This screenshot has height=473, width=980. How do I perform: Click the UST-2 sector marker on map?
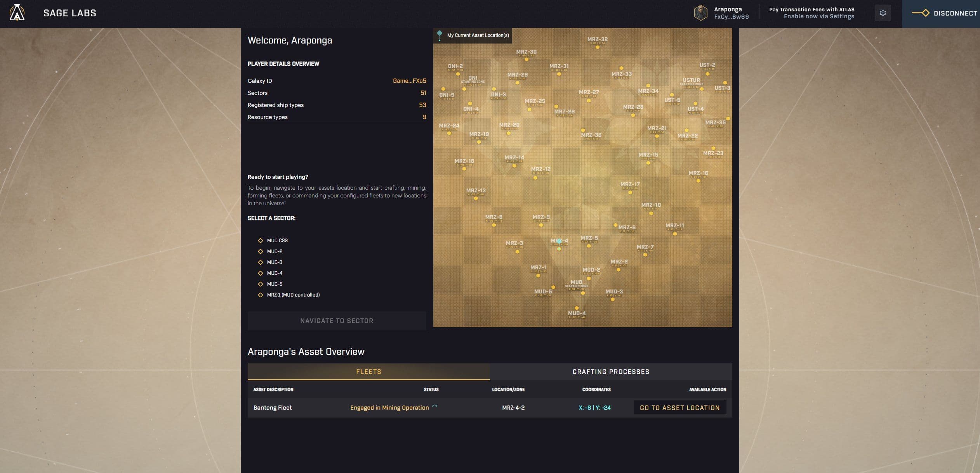tap(707, 74)
